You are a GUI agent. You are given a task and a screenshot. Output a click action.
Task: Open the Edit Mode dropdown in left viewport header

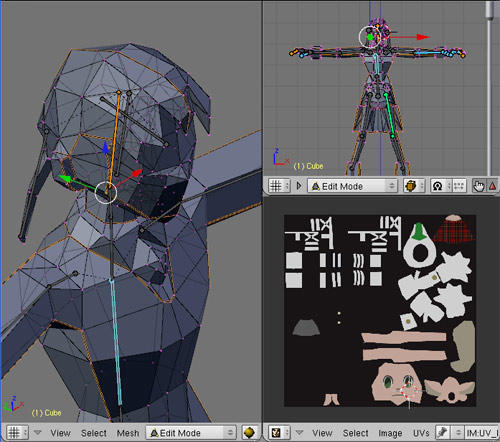(x=191, y=433)
